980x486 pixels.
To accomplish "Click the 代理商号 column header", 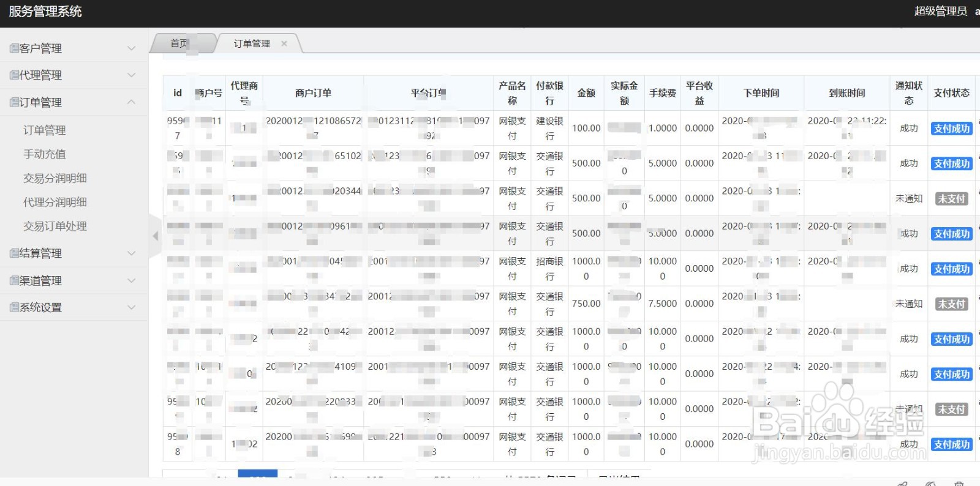I will click(244, 93).
